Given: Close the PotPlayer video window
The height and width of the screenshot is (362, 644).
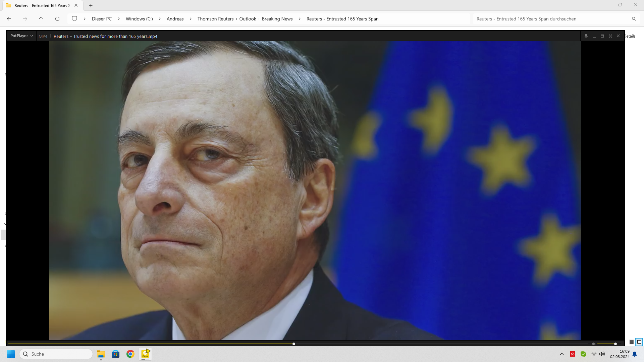Looking at the screenshot, I should [618, 36].
